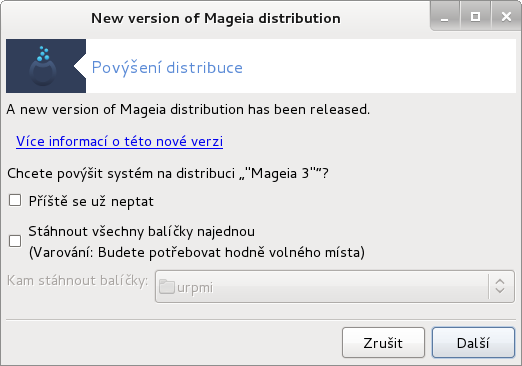
Task: Click the Další button to proceed
Action: [x=473, y=343]
